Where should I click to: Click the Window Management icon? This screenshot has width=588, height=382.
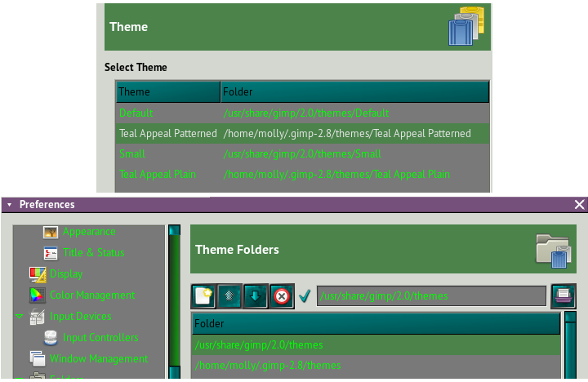37,359
